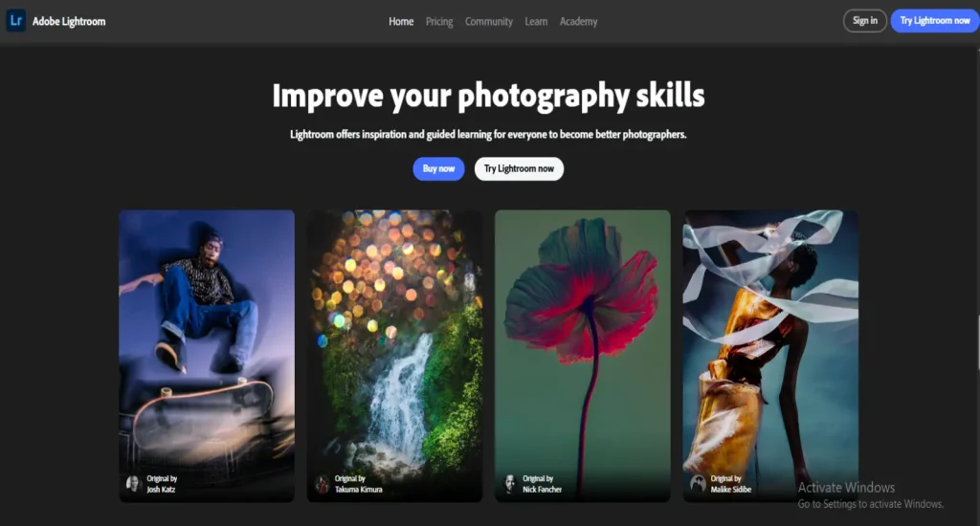Click Malike Sidibe avatar icon
The width and height of the screenshot is (980, 526).
pyautogui.click(x=698, y=484)
